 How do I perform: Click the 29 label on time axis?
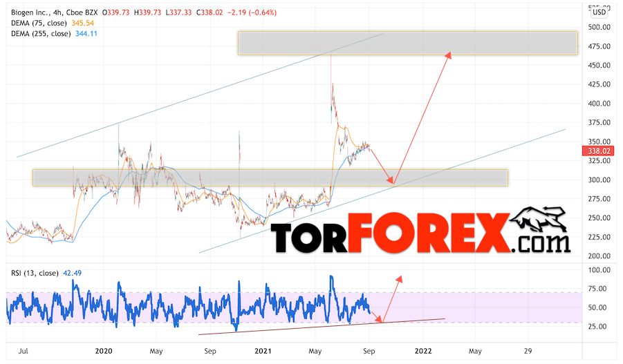click(x=528, y=351)
